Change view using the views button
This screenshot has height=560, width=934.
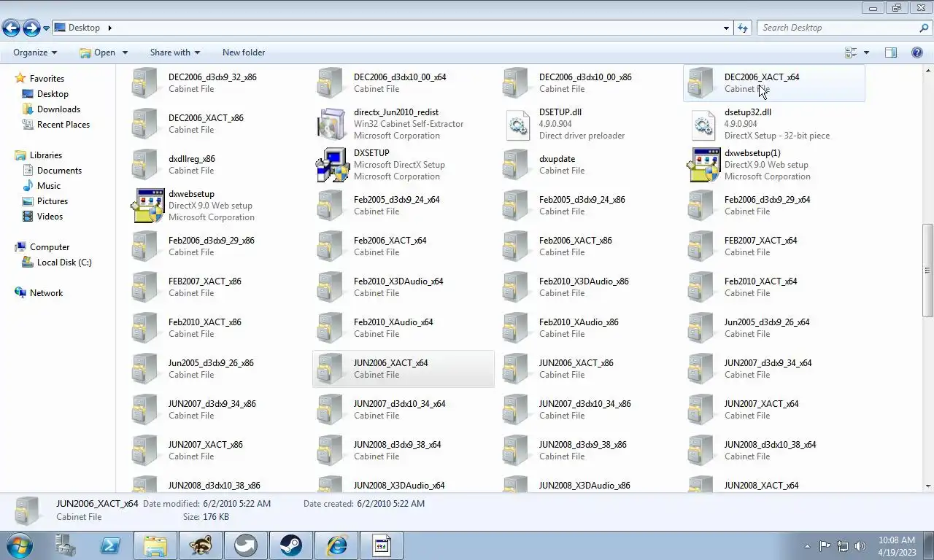click(x=851, y=52)
